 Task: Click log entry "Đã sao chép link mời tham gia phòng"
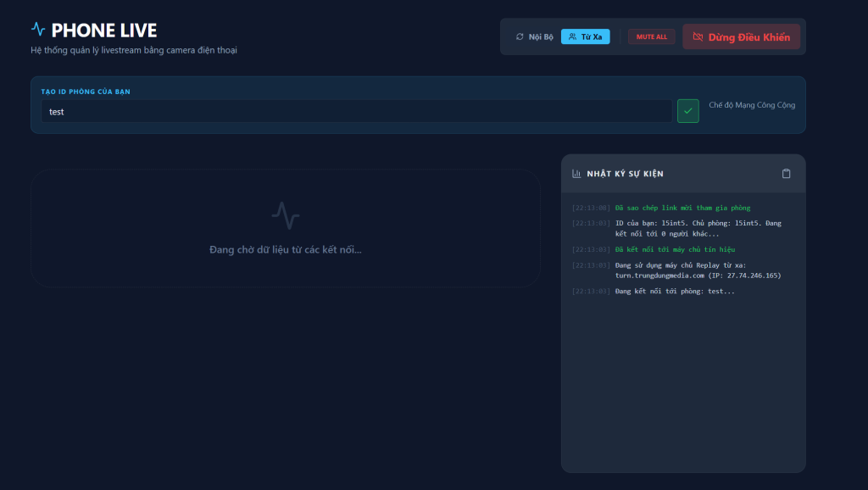(682, 208)
